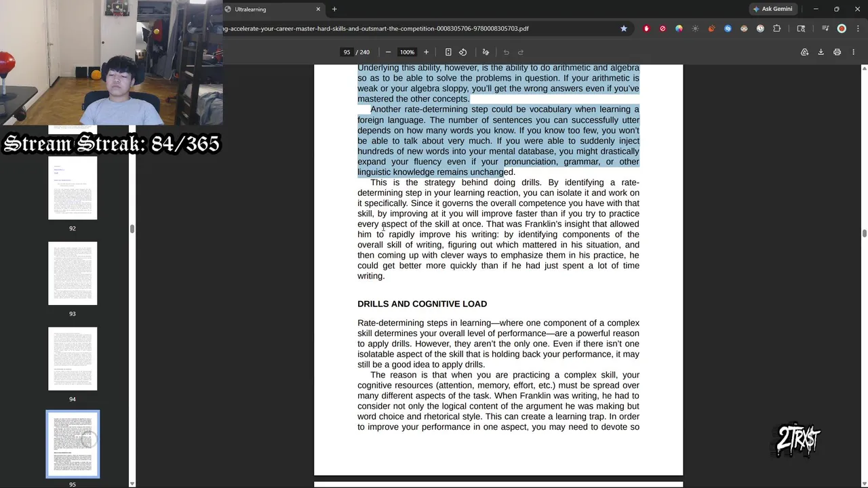Click the Undo arrow in PDF toolbar
868x488 pixels.
pyautogui.click(x=506, y=52)
